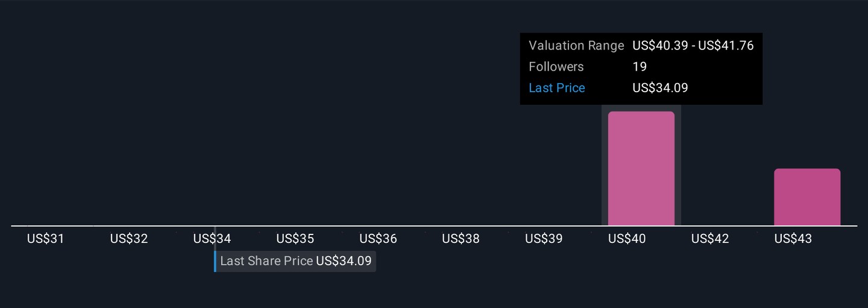The image size is (868, 308).
Task: Click the shorter pink bar above US$43
Action: coord(807,197)
